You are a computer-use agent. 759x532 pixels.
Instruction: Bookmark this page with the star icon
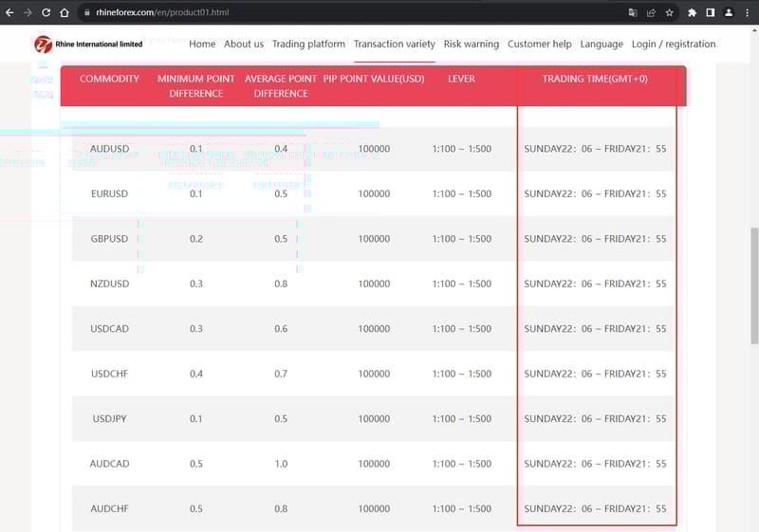point(669,12)
